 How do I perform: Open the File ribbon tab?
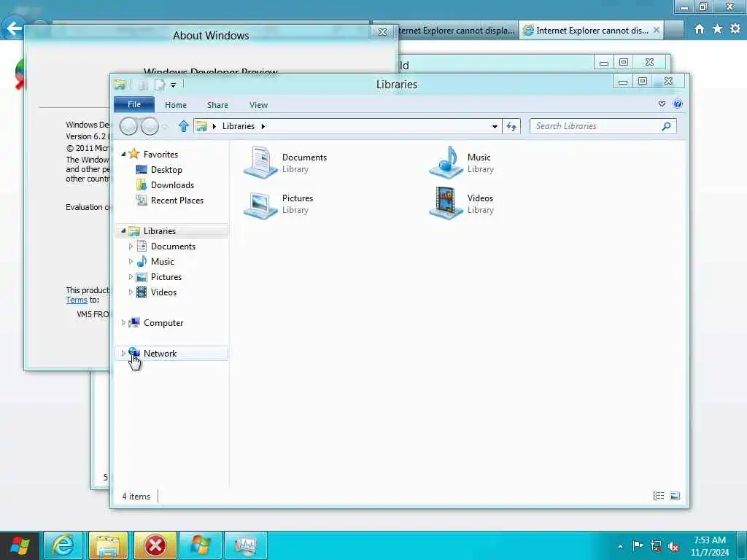click(134, 104)
